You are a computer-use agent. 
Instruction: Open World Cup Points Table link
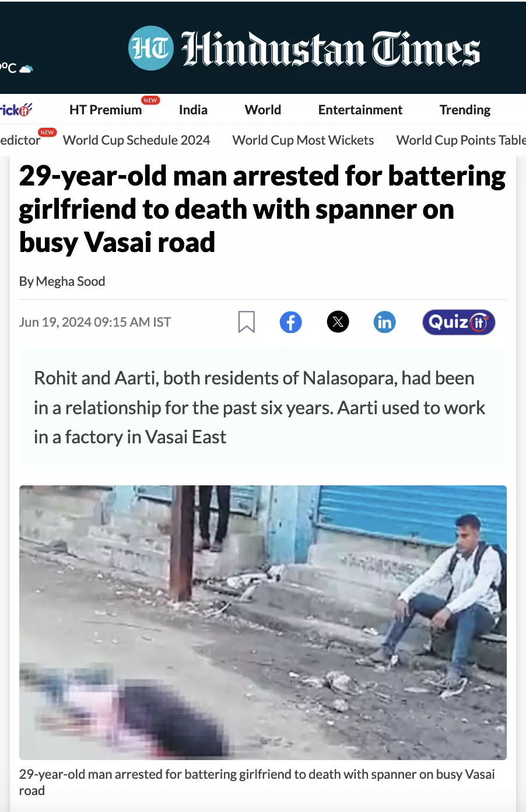pyautogui.click(x=461, y=140)
